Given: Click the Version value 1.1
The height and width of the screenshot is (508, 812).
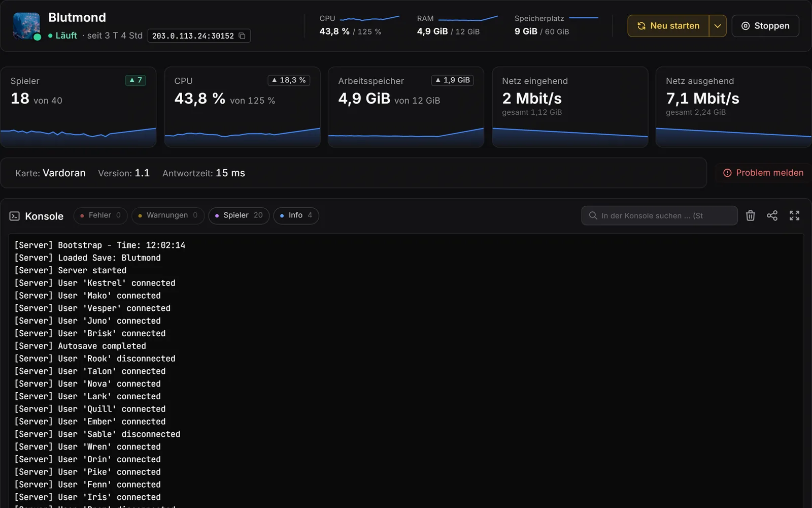Looking at the screenshot, I should point(142,173).
